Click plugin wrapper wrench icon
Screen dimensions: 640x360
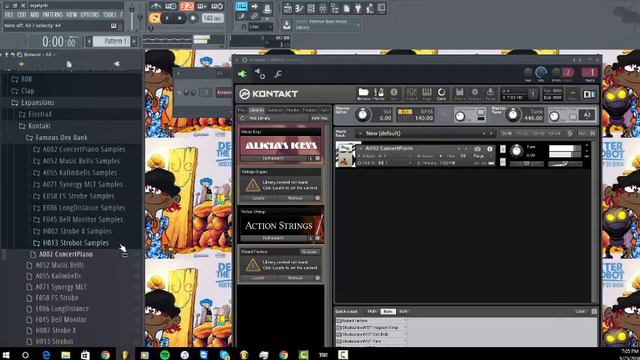point(278,74)
